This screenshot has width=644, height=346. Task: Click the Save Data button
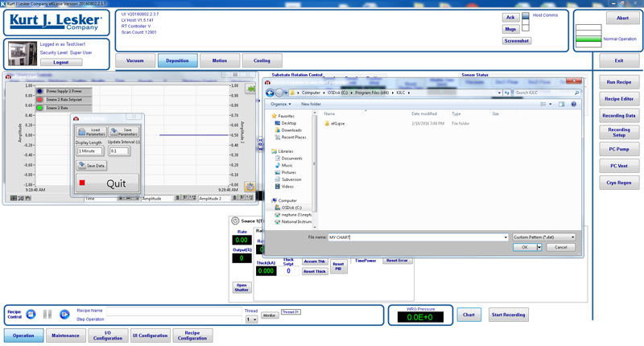(91, 166)
